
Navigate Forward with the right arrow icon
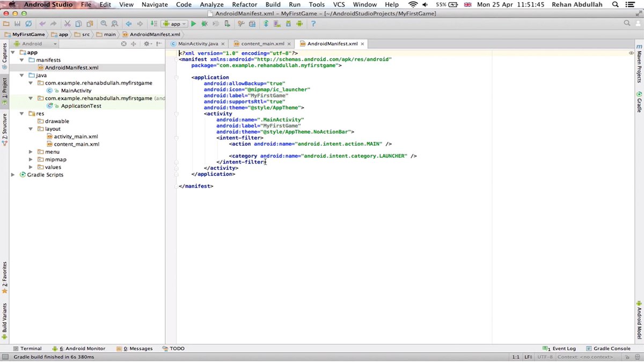point(140,24)
